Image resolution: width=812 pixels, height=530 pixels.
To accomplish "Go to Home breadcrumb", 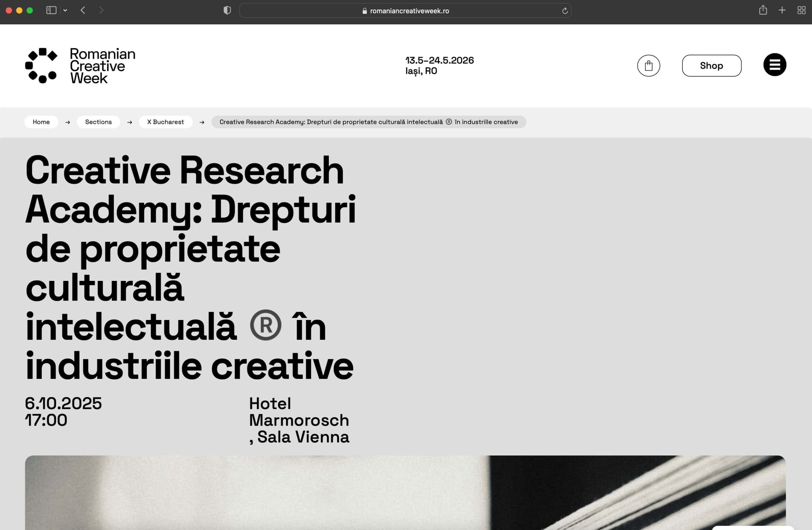I will click(41, 122).
